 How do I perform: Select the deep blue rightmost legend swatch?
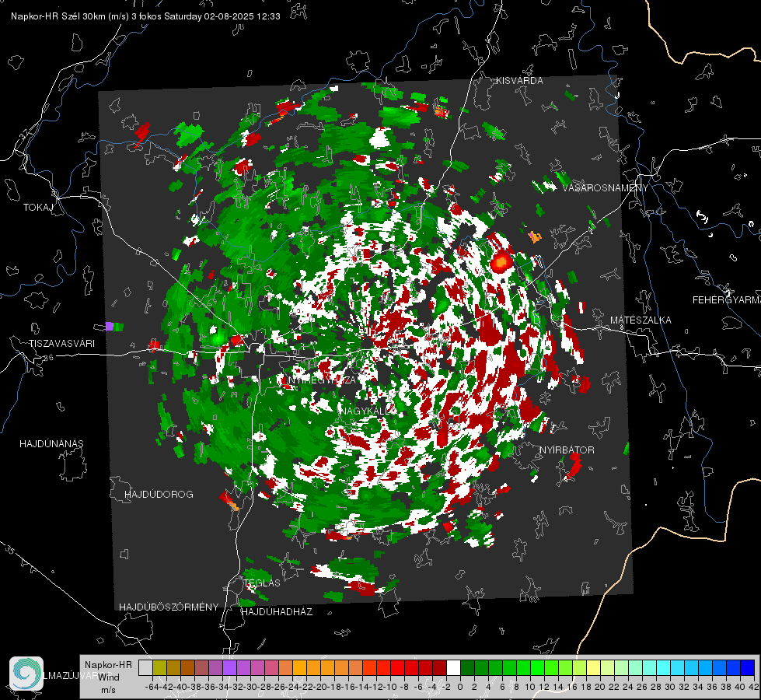pyautogui.click(x=748, y=668)
